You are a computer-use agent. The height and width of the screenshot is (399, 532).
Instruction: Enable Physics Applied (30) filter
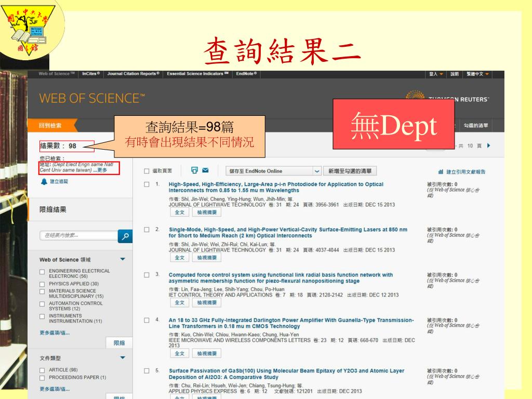pos(42,284)
